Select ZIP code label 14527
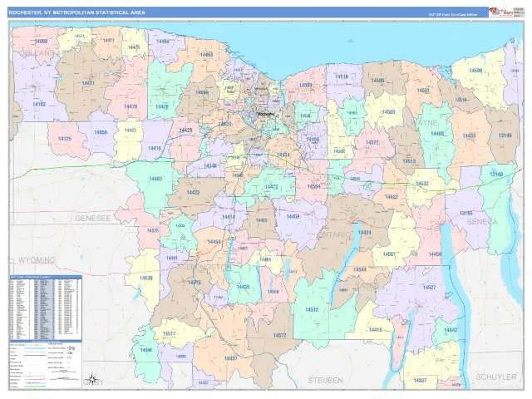The height and width of the screenshot is (399, 532). coord(429,288)
